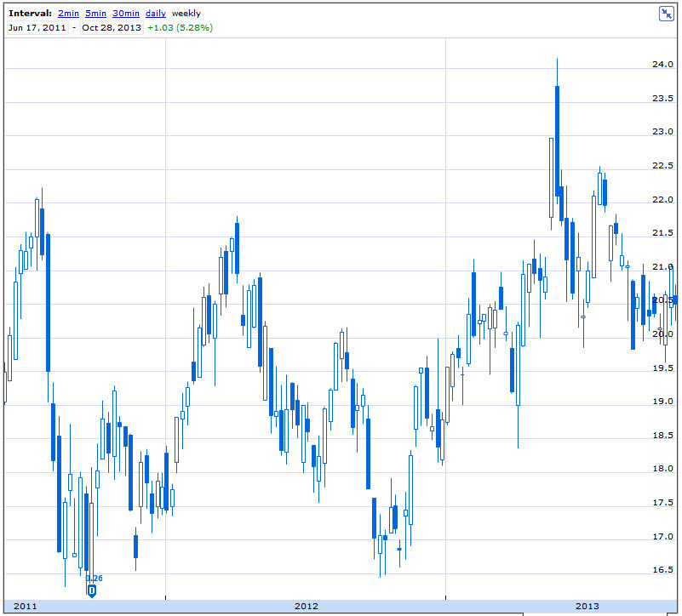Click the 22.5 price axis label
The width and height of the screenshot is (682, 616).
pos(662,166)
